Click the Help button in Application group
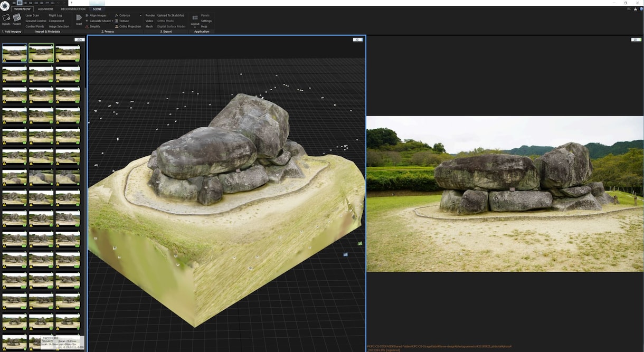Image resolution: width=644 pixels, height=352 pixels. tap(204, 26)
